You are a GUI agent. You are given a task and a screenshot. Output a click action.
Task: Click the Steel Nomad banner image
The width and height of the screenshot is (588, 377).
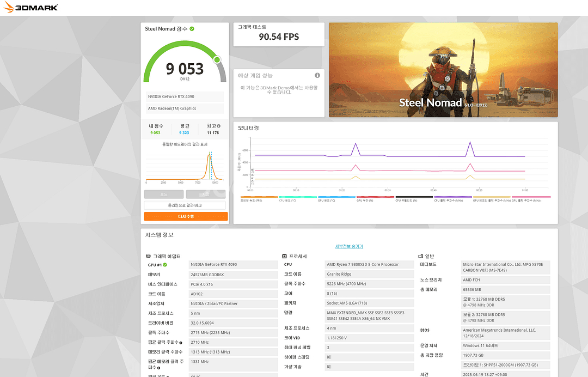(x=443, y=70)
